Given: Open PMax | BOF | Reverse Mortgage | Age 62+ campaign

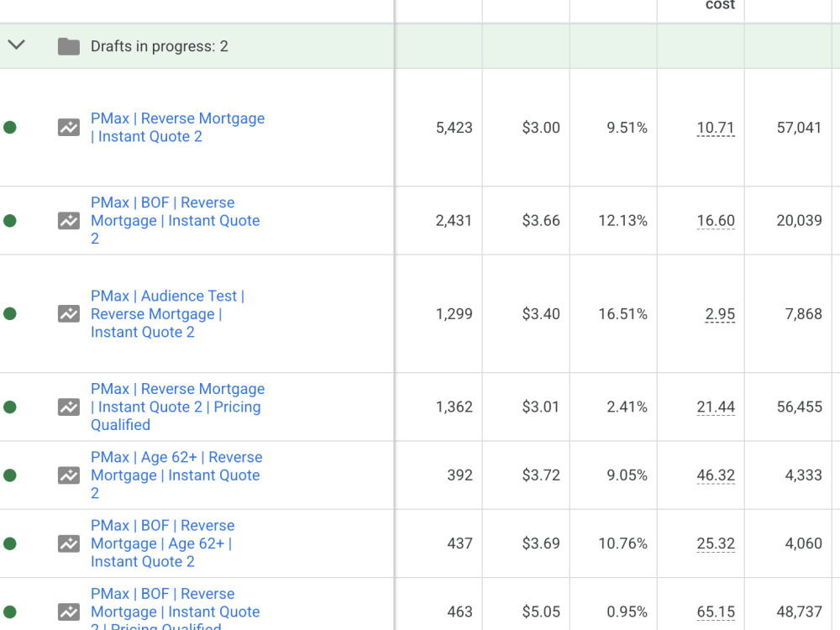Looking at the screenshot, I should 162,543.
